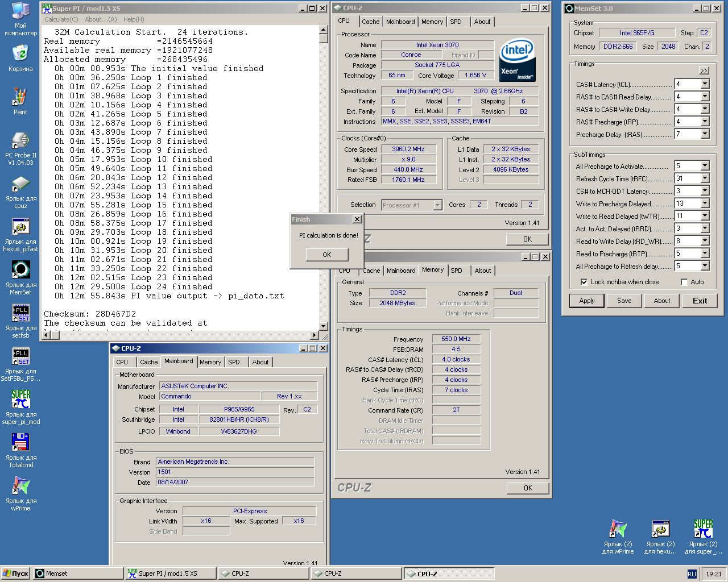Click OK in CPU-Z Memory window
This screenshot has height=582, width=728.
[x=528, y=488]
